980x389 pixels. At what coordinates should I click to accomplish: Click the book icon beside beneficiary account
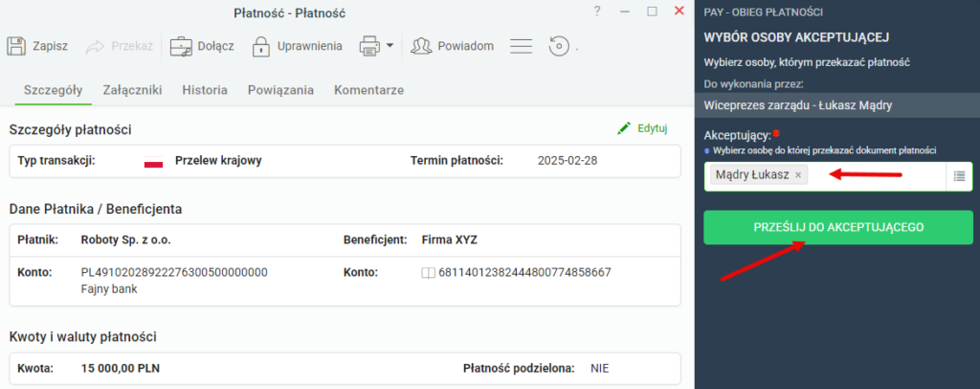click(429, 273)
